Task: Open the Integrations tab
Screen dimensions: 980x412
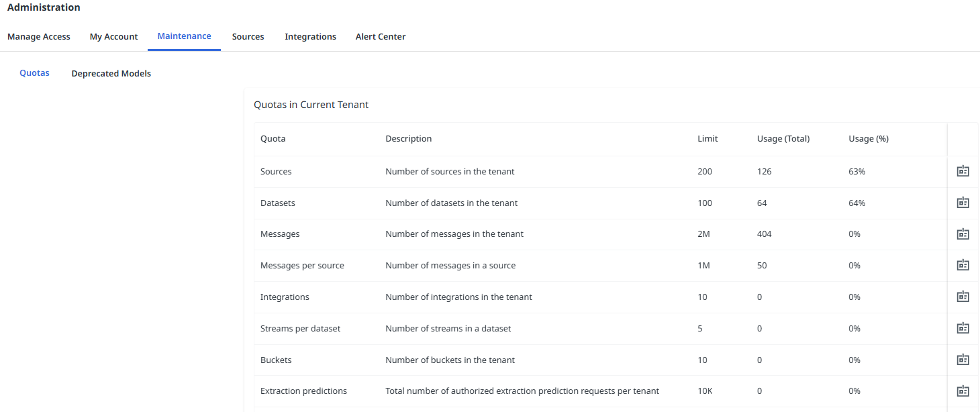Action: (310, 37)
